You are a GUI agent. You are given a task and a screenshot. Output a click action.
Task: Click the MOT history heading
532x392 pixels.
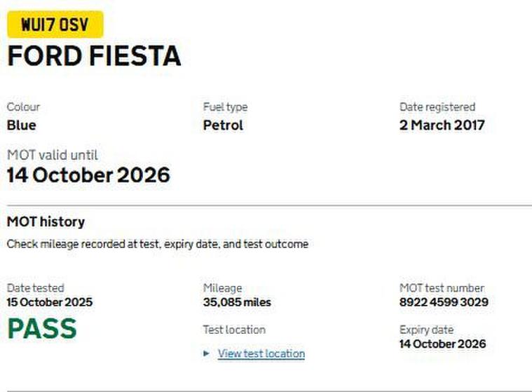[x=46, y=222]
